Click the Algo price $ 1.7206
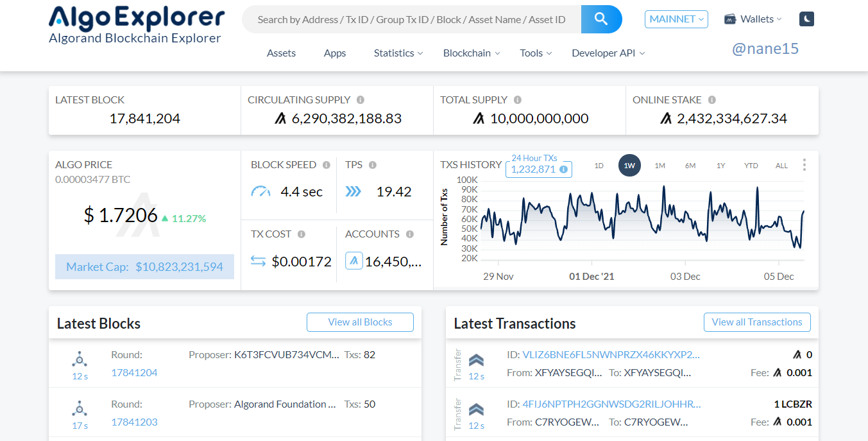The width and height of the screenshot is (868, 441). 121,216
